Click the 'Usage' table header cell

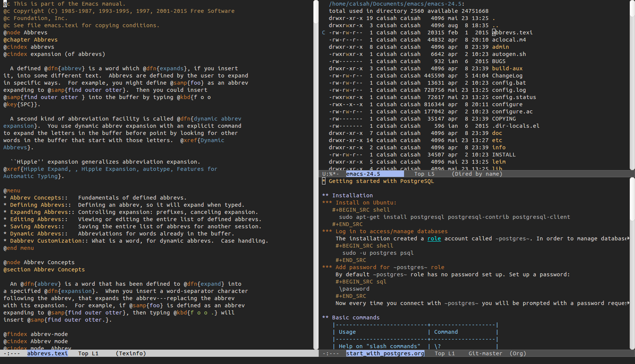(347, 332)
